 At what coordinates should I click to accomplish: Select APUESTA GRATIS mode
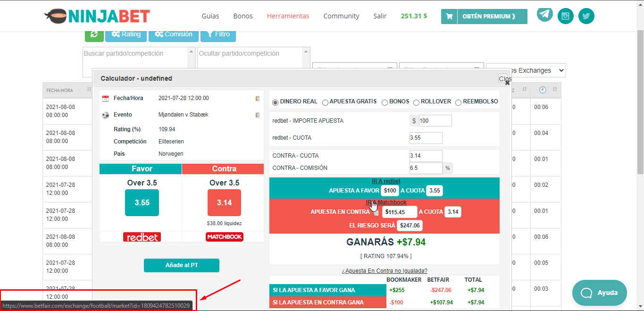click(325, 102)
